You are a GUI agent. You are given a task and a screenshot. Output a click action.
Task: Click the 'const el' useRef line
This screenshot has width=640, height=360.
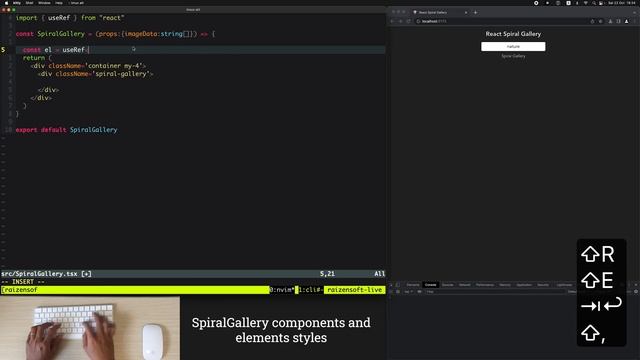[56, 50]
